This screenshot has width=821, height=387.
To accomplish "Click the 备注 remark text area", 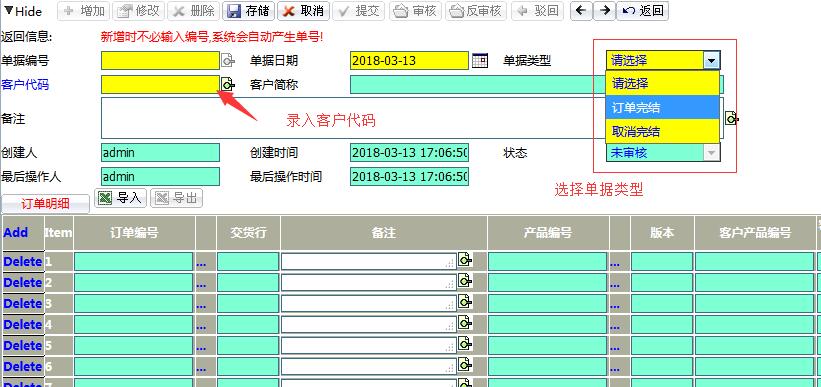I will coord(353,118).
